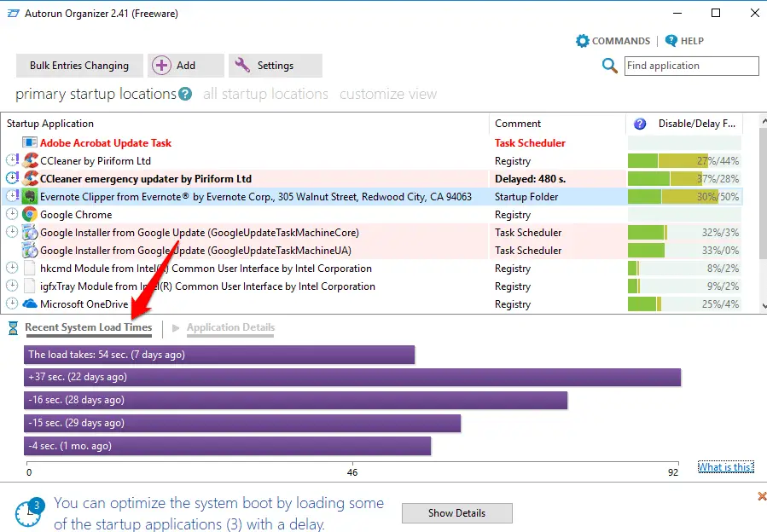
Task: Click the GoogleUpdateTaskMachineUA installer icon
Action: tap(31, 251)
